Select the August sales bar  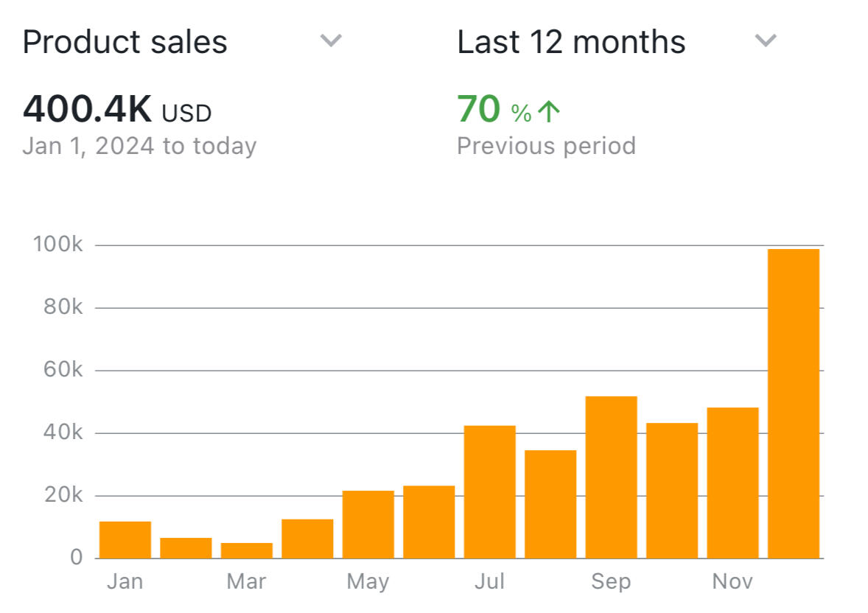click(550, 504)
